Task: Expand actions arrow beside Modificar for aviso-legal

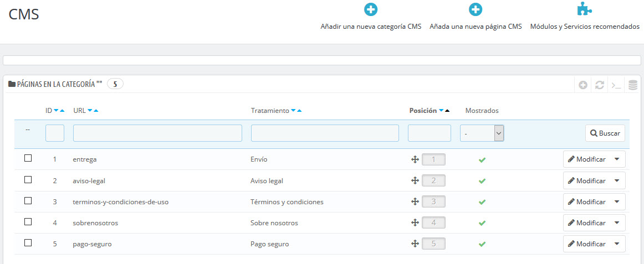Action: click(617, 180)
